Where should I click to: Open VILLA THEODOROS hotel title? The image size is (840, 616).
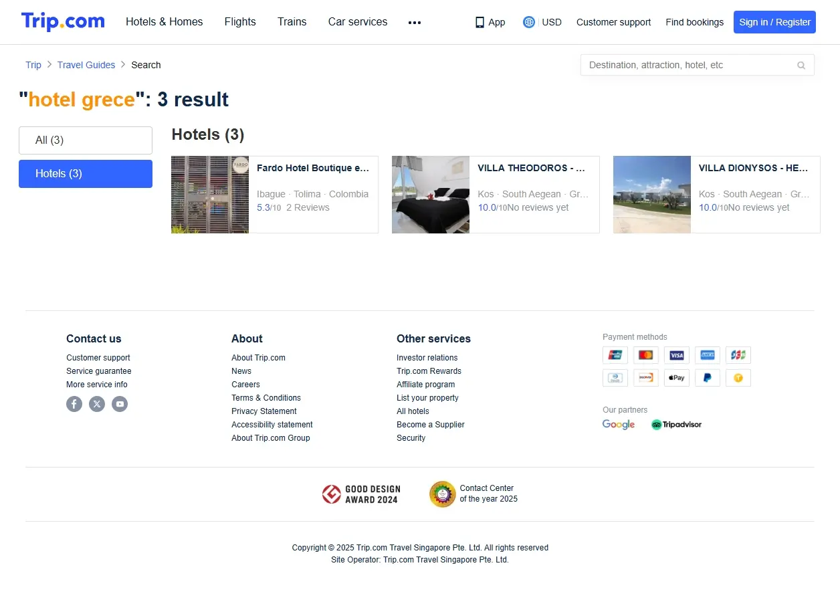(532, 168)
